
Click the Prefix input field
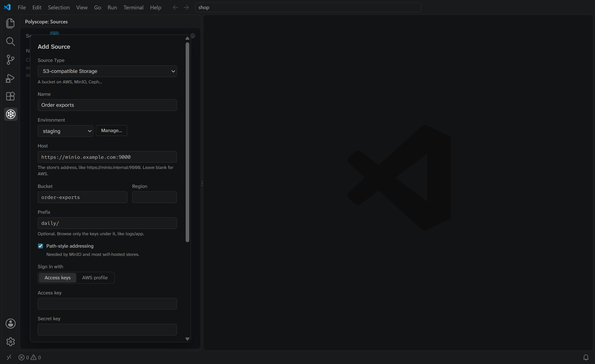[107, 223]
